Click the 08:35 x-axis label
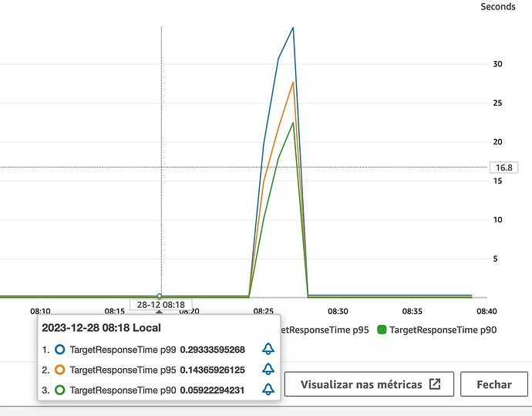This screenshot has height=416, width=532. (412, 311)
